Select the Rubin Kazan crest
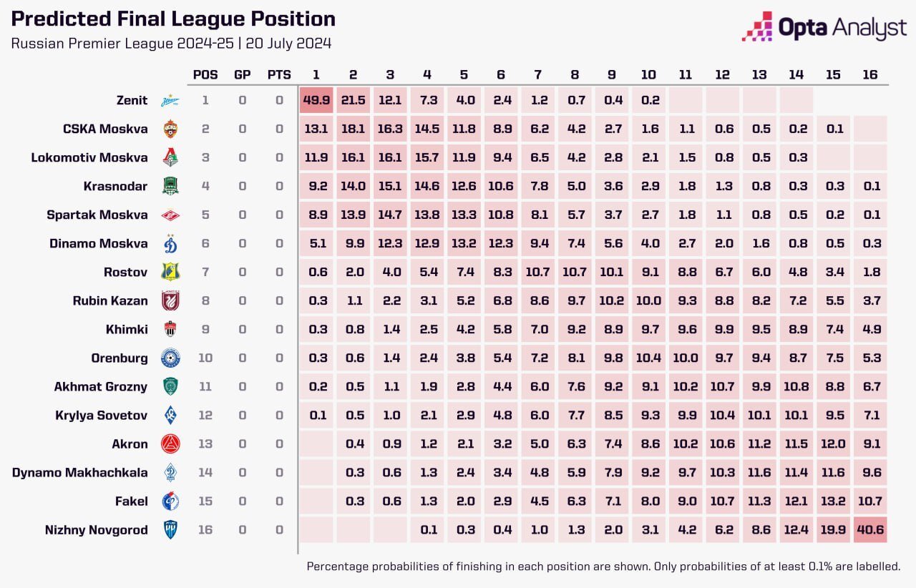Screen dimensions: 916x588 tap(170, 301)
